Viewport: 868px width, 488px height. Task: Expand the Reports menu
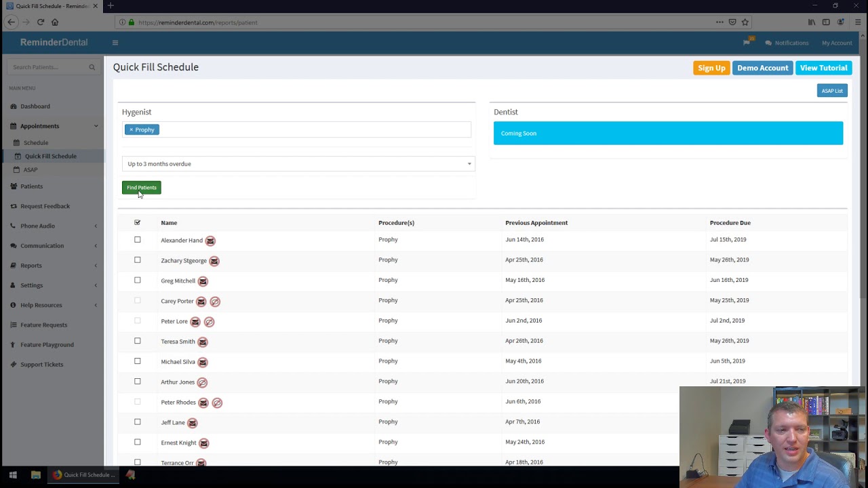coord(53,266)
